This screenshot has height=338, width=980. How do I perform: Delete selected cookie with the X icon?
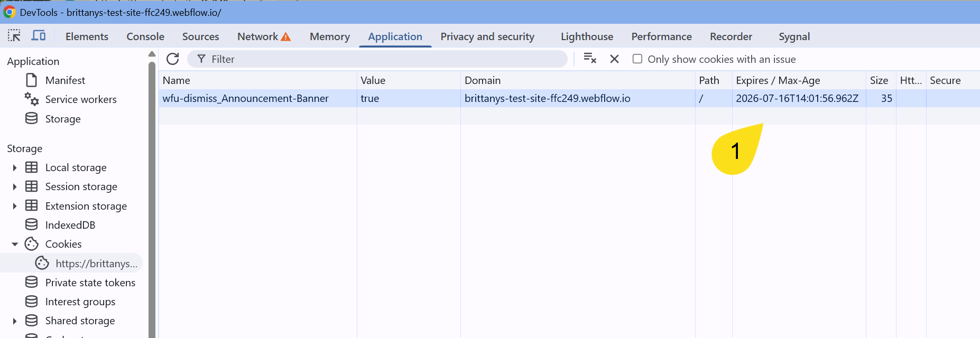tap(614, 59)
